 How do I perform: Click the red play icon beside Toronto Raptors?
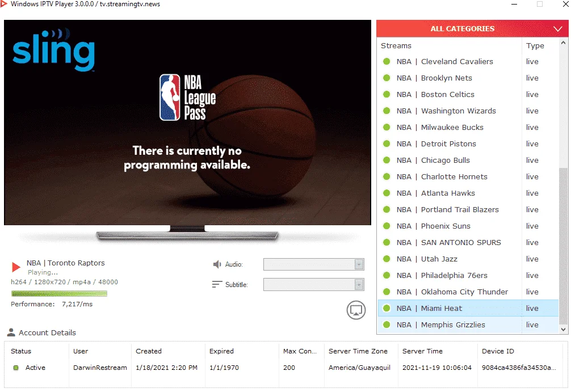[x=16, y=267]
